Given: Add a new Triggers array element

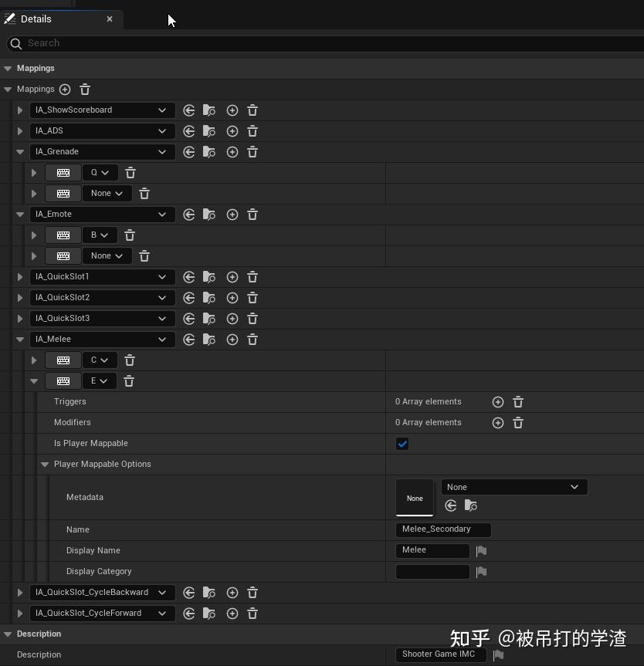Looking at the screenshot, I should point(498,401).
